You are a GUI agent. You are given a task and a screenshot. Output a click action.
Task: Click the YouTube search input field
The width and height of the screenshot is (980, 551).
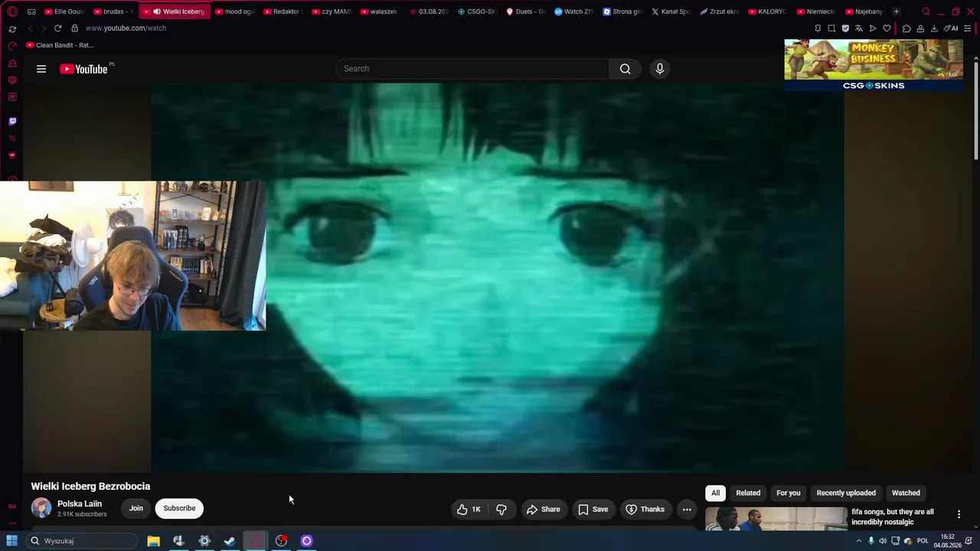(472, 69)
